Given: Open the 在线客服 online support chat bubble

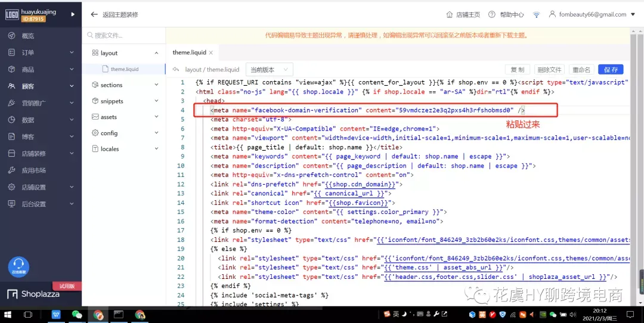Looking at the screenshot, I should pos(18,267).
